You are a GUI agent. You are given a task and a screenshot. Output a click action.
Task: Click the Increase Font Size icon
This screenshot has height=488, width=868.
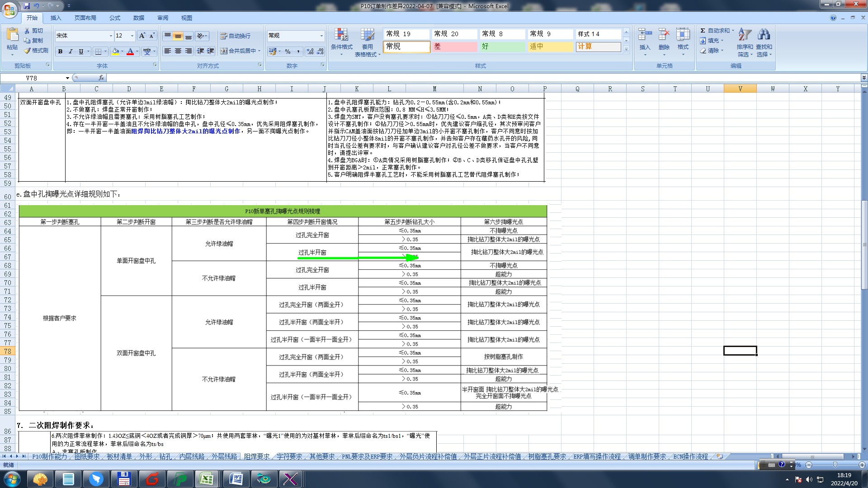click(142, 36)
